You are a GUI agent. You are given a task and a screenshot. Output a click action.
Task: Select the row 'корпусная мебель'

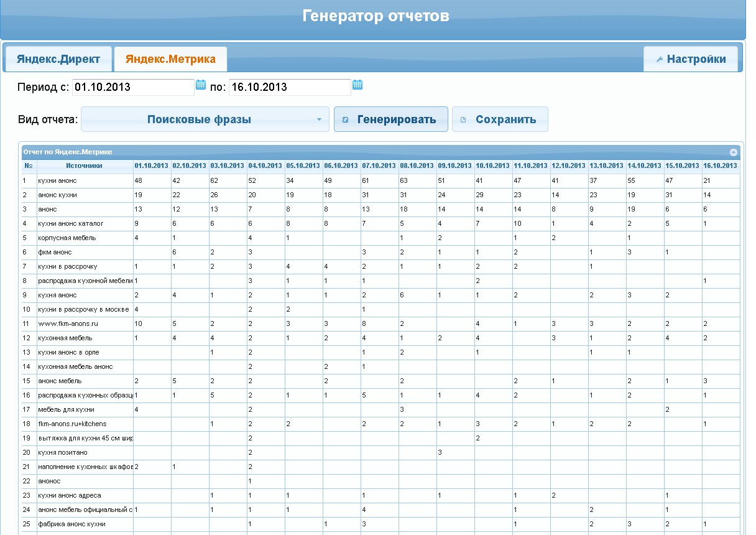[380, 238]
